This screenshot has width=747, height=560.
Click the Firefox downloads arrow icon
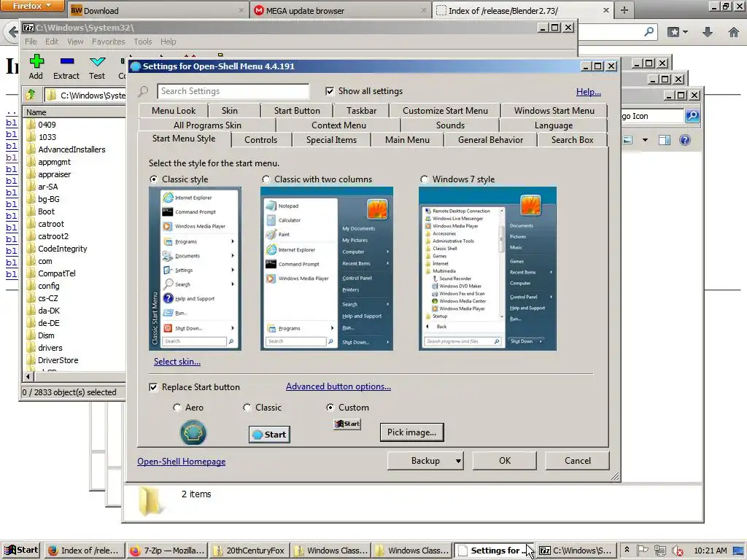[x=708, y=32]
